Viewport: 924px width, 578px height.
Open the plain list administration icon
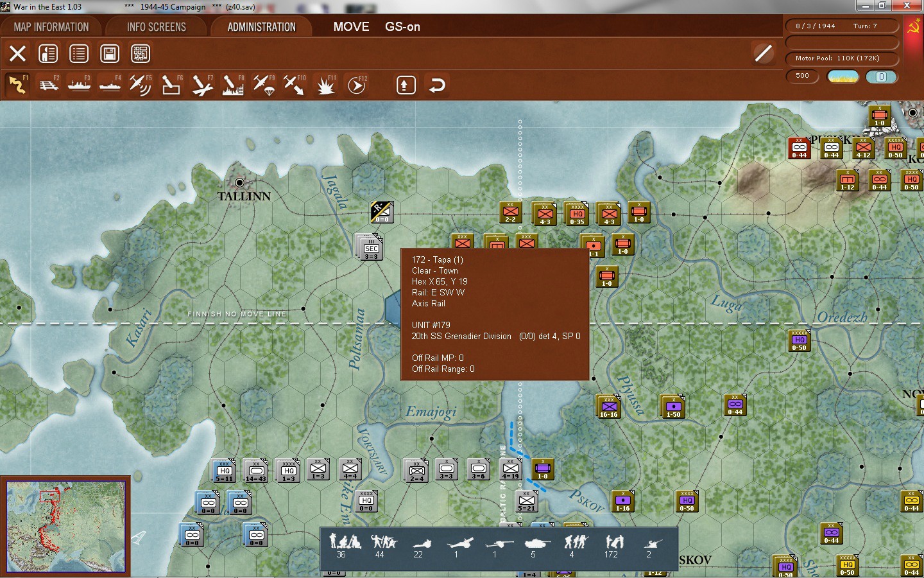tap(79, 53)
